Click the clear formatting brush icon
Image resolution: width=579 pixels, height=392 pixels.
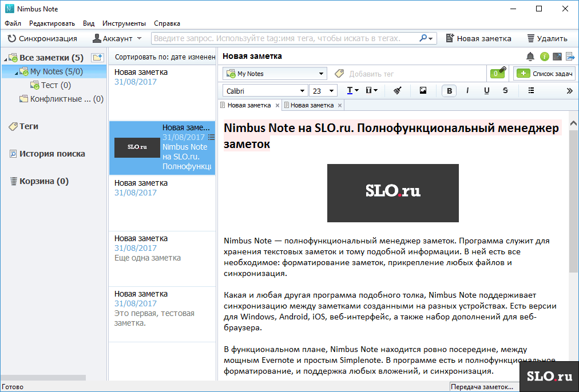click(398, 90)
